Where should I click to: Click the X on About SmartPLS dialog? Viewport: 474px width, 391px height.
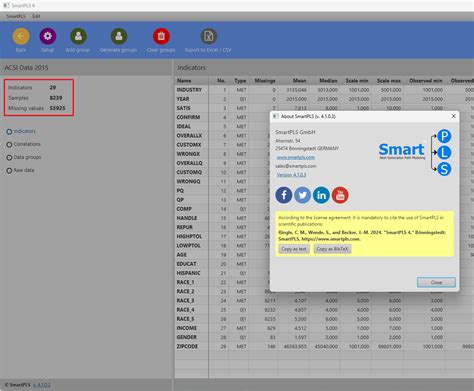[x=453, y=116]
